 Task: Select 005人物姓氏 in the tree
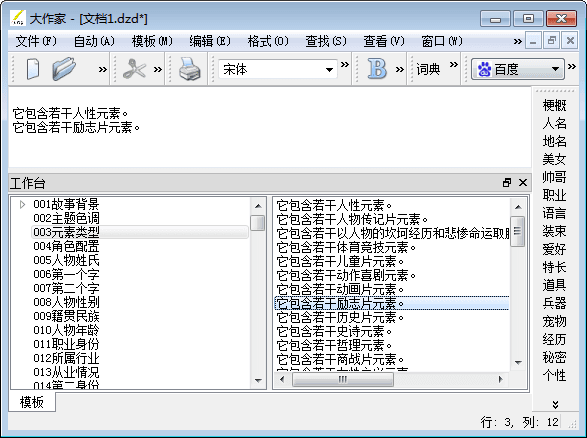[66, 260]
